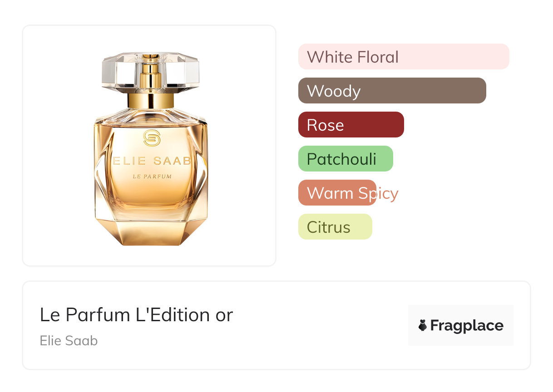Click the faceted base of the perfume bottle
The image size is (553, 392).
tap(151, 232)
